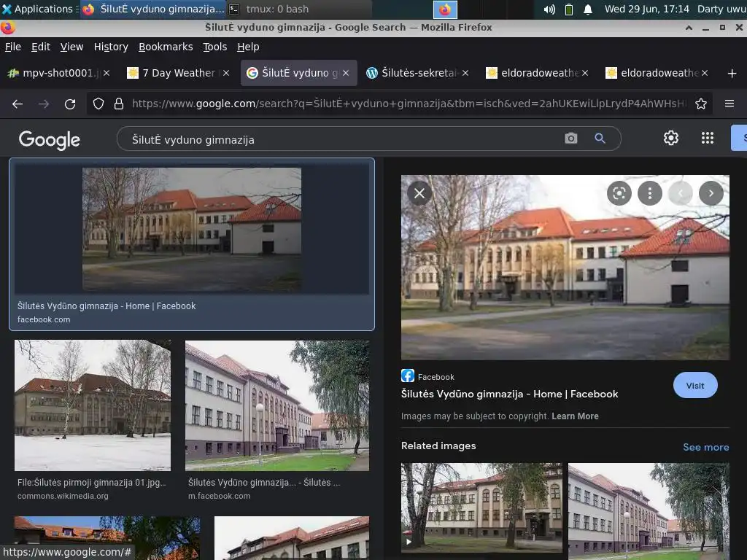Close the 7 Day Weather tab

(x=226, y=73)
